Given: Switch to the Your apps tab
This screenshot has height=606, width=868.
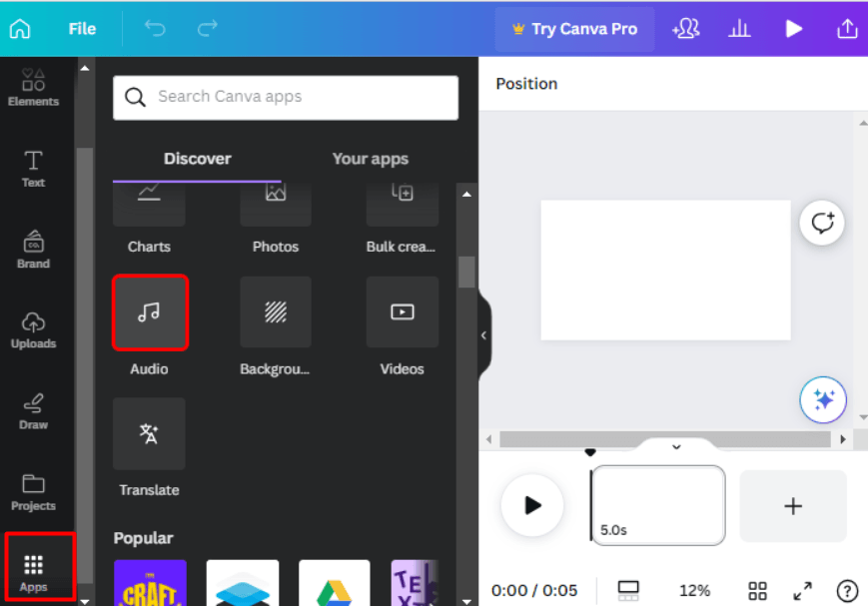Looking at the screenshot, I should (370, 159).
